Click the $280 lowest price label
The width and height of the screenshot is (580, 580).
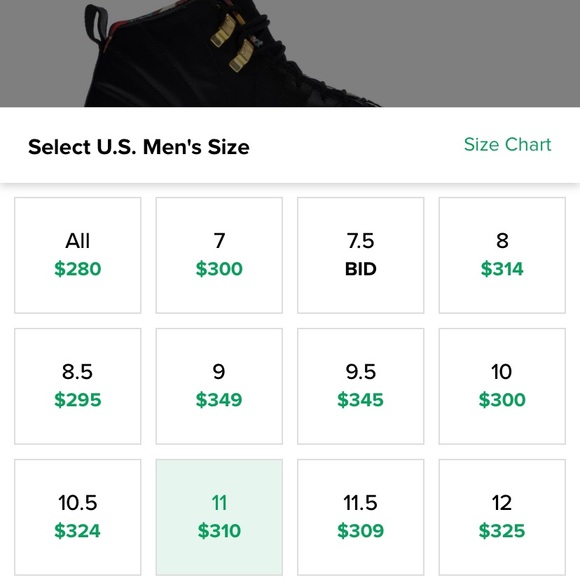click(78, 269)
